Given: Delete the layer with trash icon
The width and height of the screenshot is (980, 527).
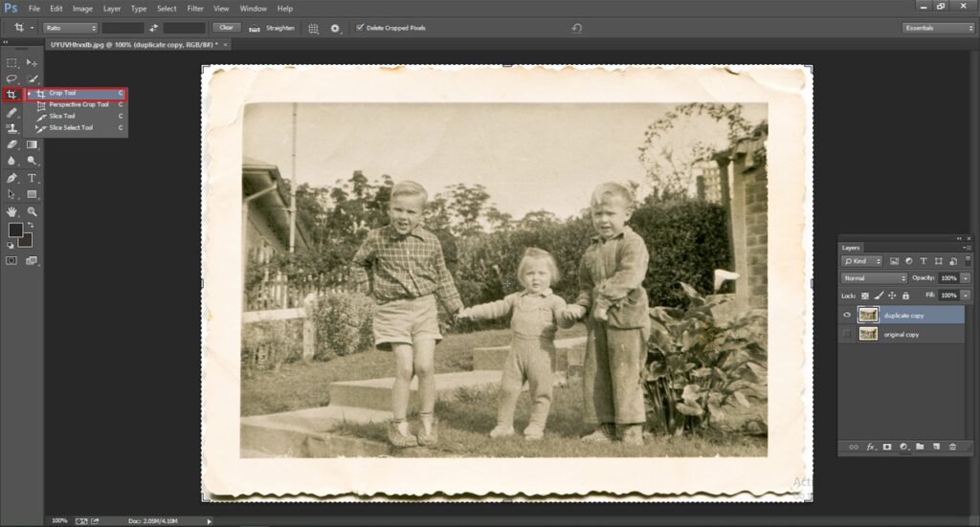Looking at the screenshot, I should [952, 447].
